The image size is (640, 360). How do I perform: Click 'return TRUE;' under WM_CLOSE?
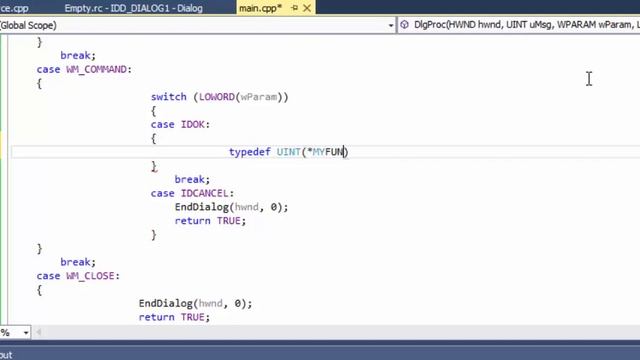174,317
